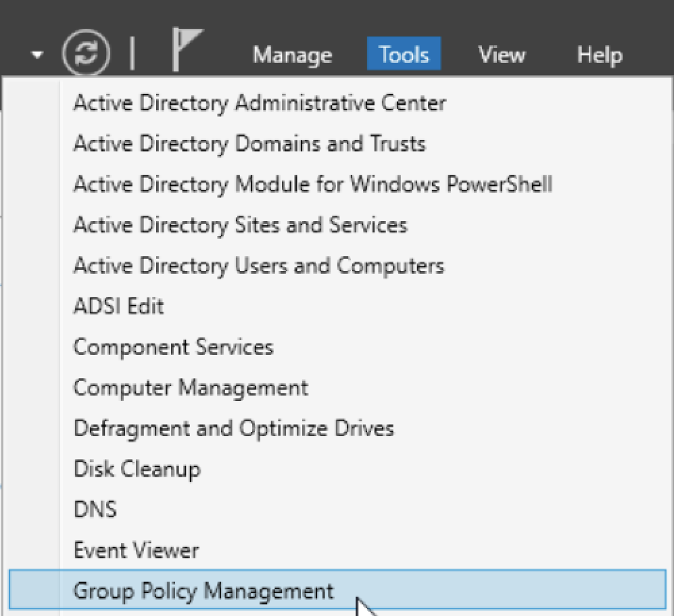Start Active Directory Module for Windows PowerShell
This screenshot has height=616, width=674.
click(337, 185)
